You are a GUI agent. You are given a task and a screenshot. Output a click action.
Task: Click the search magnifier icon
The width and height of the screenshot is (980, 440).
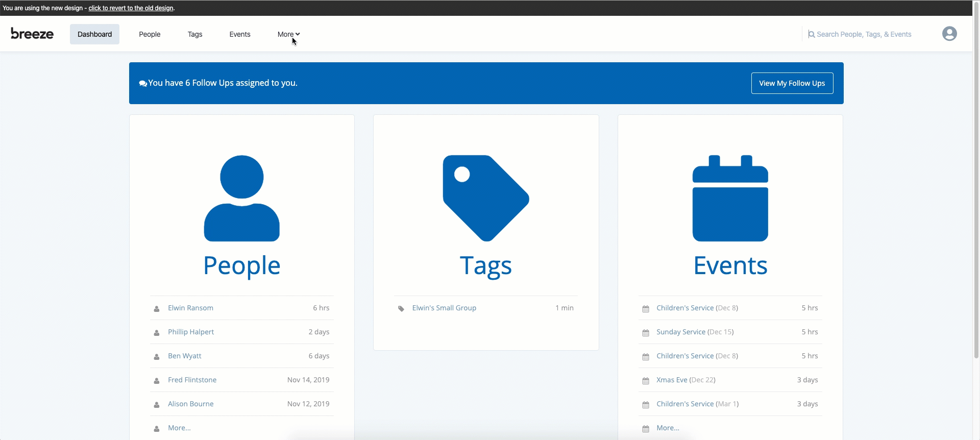[811, 34]
